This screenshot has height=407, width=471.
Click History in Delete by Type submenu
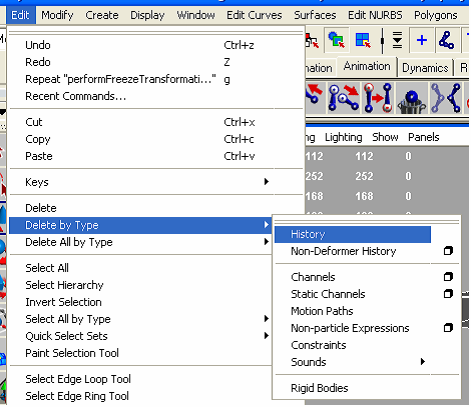coord(353,234)
